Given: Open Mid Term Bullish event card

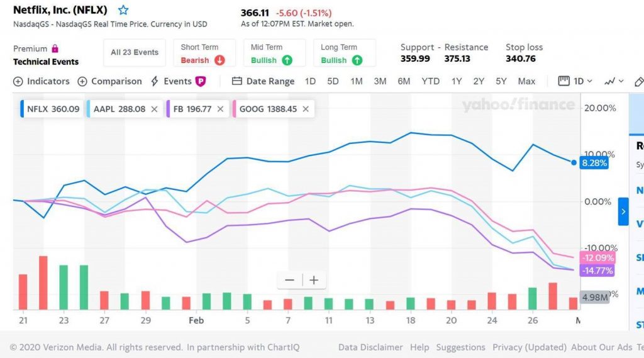Looking at the screenshot, I should click(274, 53).
